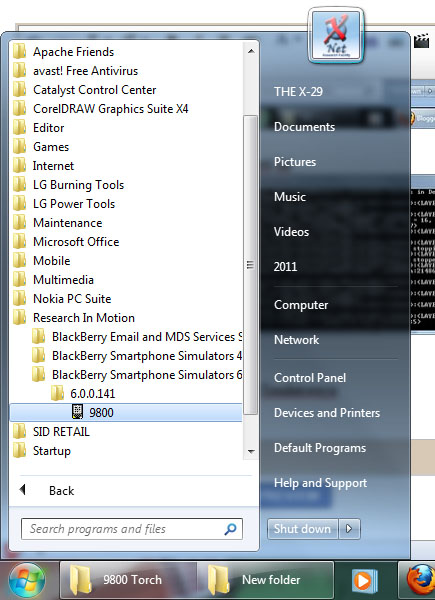435x600 pixels.
Task: Collapse the Research In Motion folder
Action: pos(20,318)
